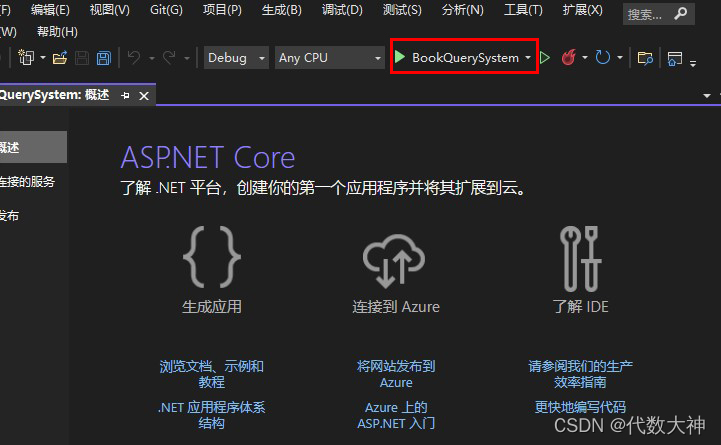
Task: Click the 生成应用 curly braces icon
Action: (212, 257)
